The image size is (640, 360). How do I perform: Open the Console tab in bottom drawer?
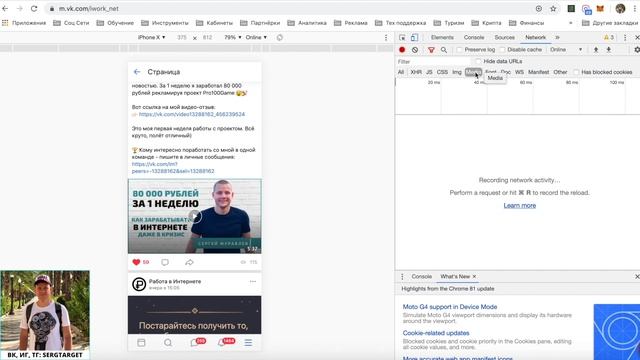pos(422,277)
